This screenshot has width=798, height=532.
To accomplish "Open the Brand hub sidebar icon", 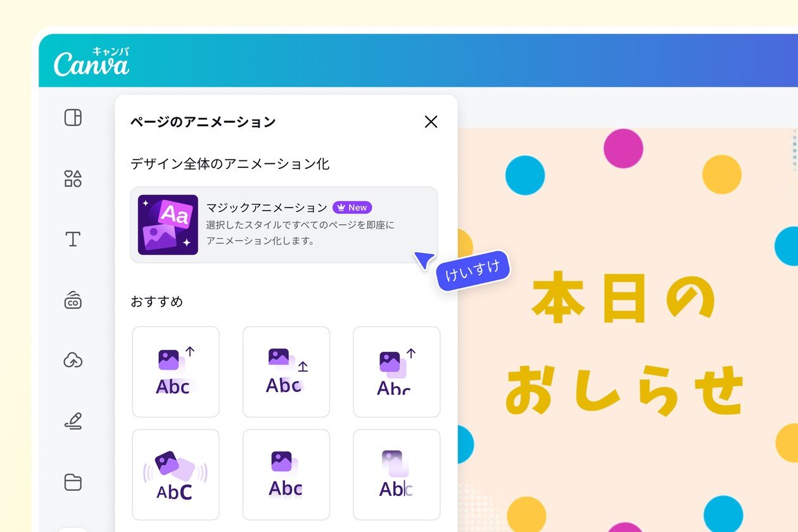I will pos(73,300).
